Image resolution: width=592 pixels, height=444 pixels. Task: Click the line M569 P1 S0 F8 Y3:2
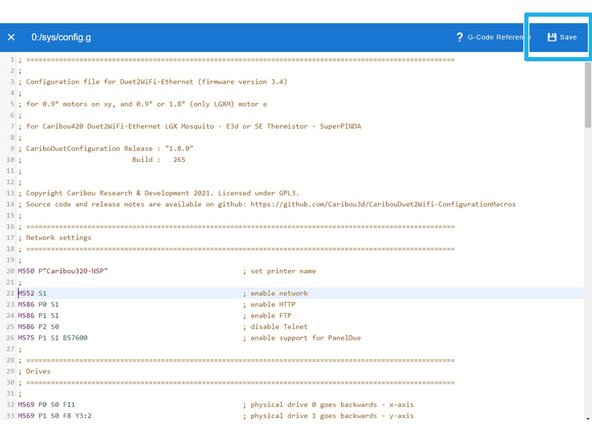coord(54,416)
